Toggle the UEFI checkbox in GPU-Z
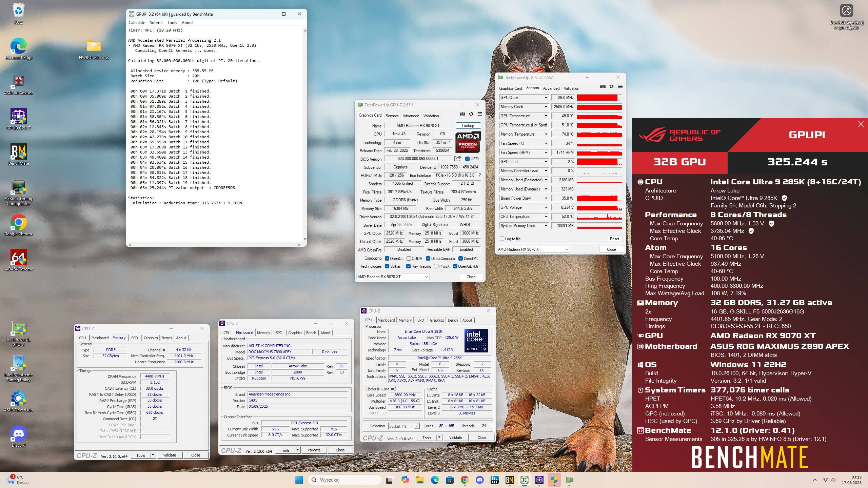 click(467, 159)
